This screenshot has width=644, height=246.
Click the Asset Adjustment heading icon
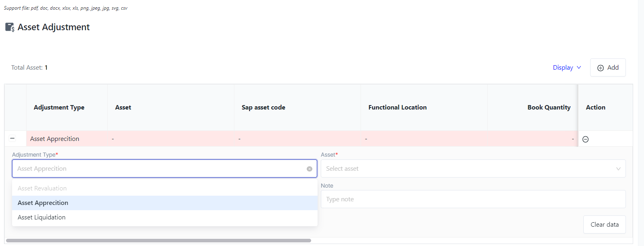(x=10, y=27)
